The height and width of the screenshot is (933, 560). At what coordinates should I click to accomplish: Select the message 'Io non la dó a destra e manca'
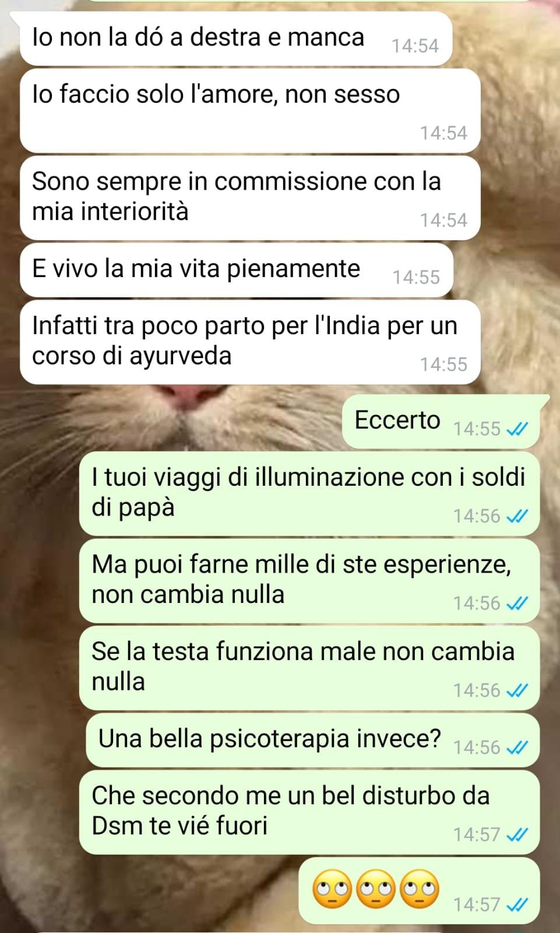click(x=236, y=38)
